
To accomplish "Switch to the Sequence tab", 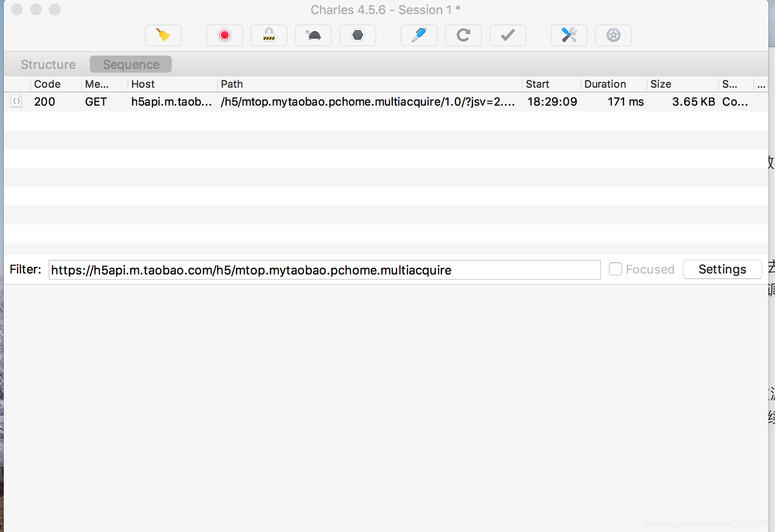I will (x=131, y=64).
